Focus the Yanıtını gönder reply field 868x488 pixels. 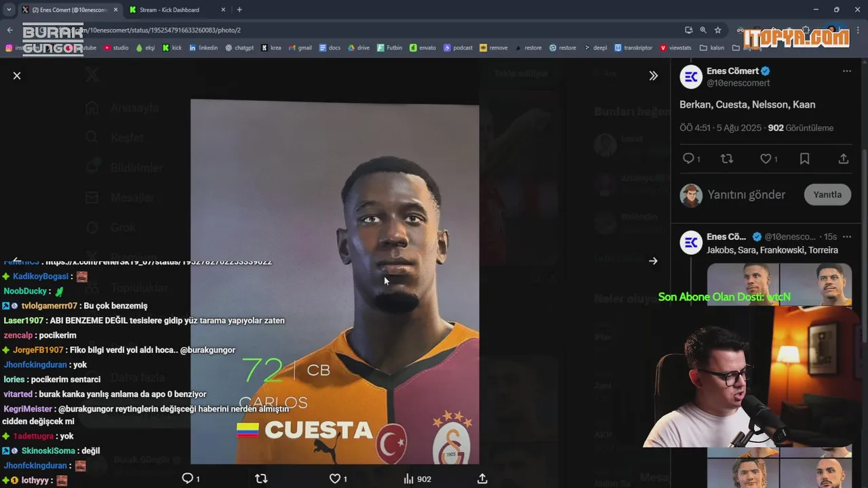747,195
